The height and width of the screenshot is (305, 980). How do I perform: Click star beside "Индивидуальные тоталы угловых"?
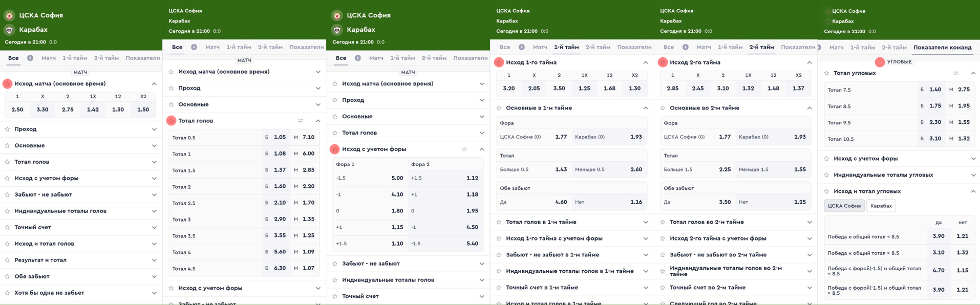click(x=826, y=175)
